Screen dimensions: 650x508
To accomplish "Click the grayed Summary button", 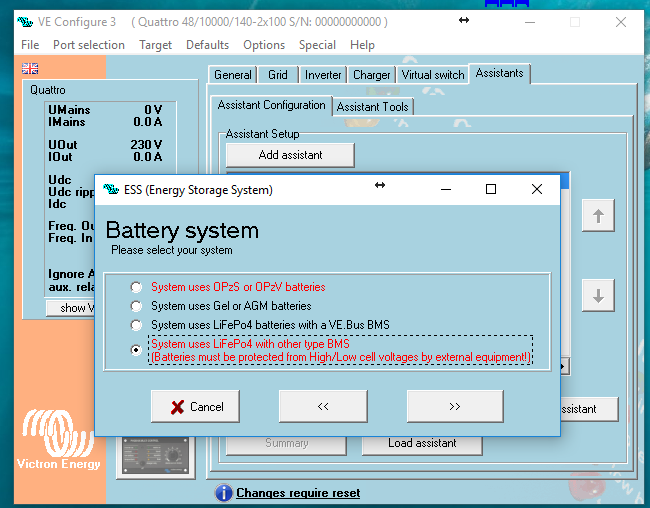I will pyautogui.click(x=286, y=443).
